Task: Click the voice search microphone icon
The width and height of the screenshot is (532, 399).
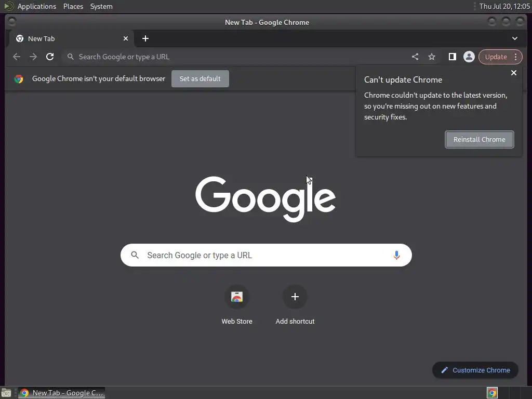Action: click(396, 255)
